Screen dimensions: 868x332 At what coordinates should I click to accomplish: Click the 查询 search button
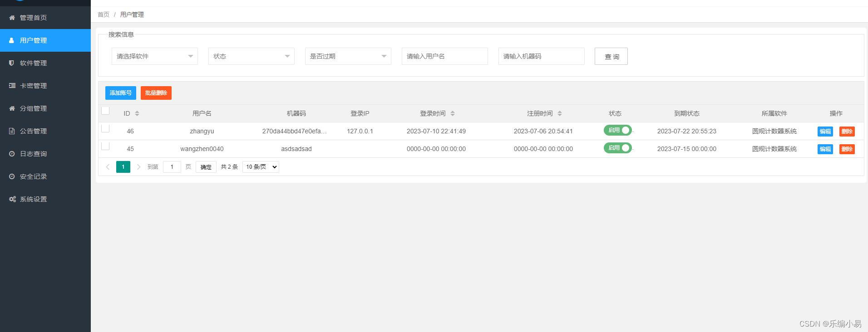pos(611,56)
